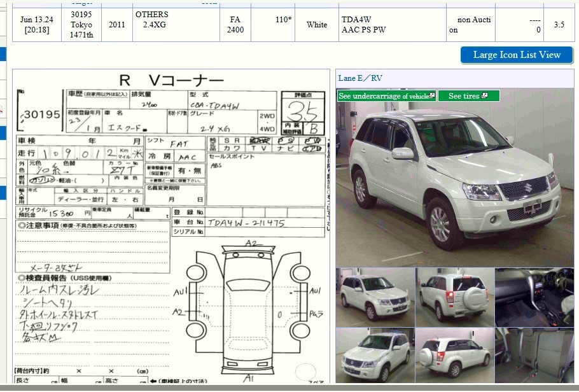The width and height of the screenshot is (579, 392).
Task: Click the year cell '2011'
Action: pos(116,25)
